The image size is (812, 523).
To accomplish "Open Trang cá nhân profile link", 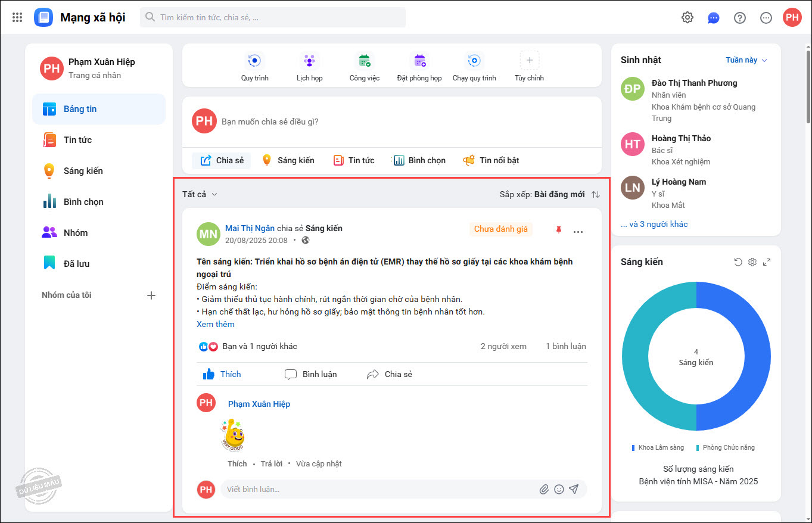I will click(x=95, y=75).
